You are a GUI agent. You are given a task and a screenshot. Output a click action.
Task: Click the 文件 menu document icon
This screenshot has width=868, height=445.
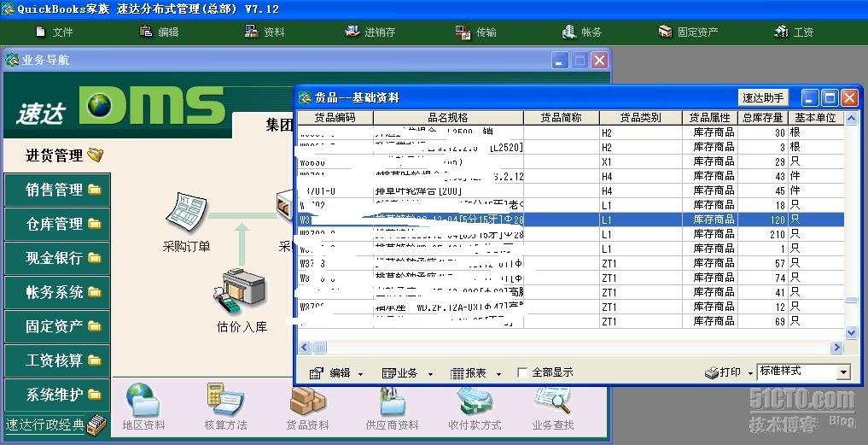[40, 32]
